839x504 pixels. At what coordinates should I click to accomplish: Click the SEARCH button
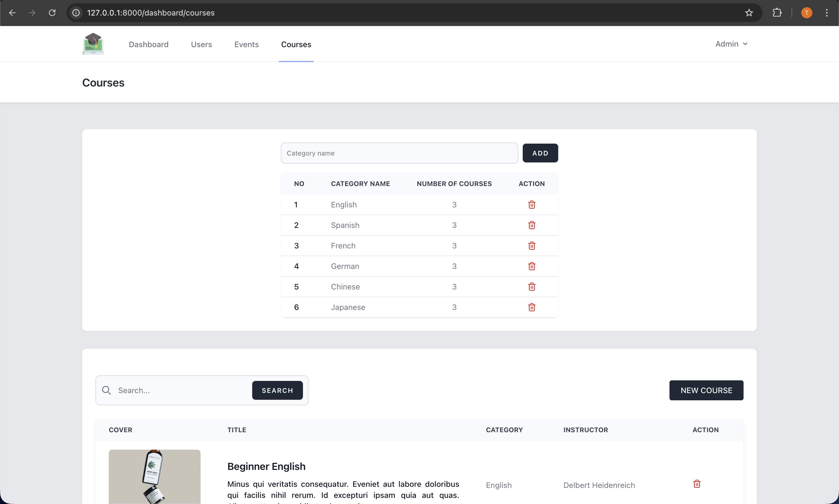tap(277, 390)
